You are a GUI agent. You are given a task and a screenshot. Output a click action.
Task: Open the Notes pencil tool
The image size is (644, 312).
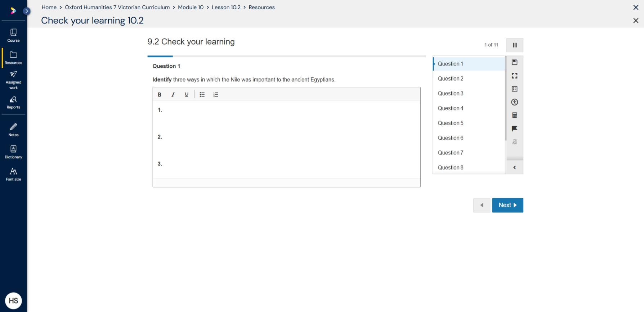coord(13,130)
